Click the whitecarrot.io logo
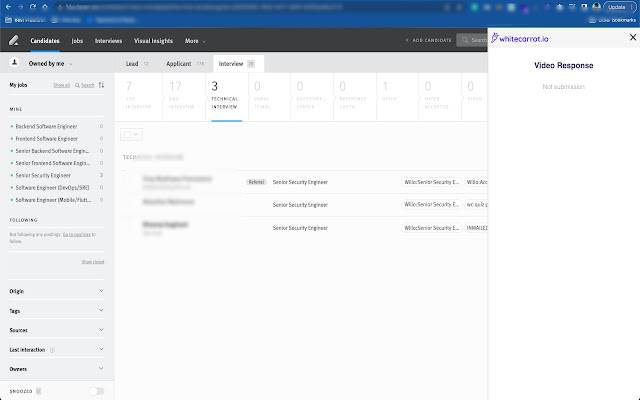640x400 pixels. pos(522,40)
